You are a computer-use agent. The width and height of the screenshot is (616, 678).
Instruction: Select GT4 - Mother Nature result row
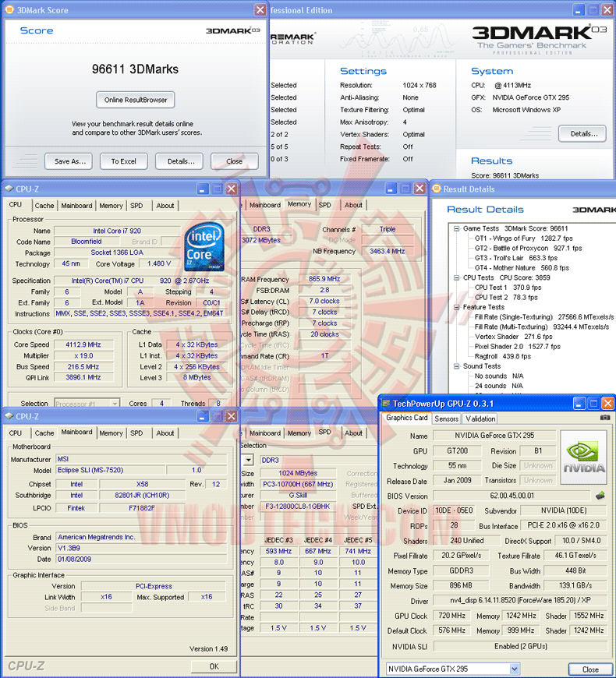[x=522, y=267]
